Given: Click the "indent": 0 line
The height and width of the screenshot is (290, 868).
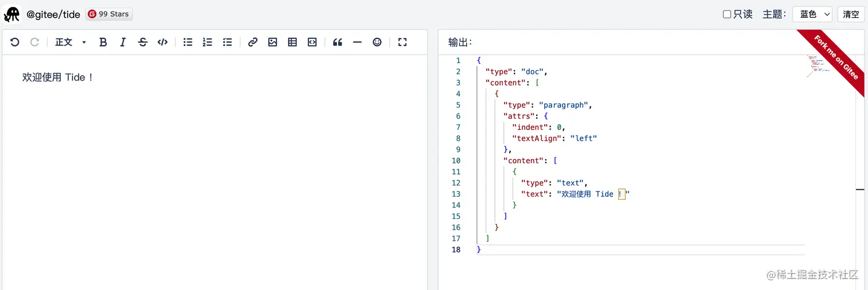Looking at the screenshot, I should click(x=539, y=127).
